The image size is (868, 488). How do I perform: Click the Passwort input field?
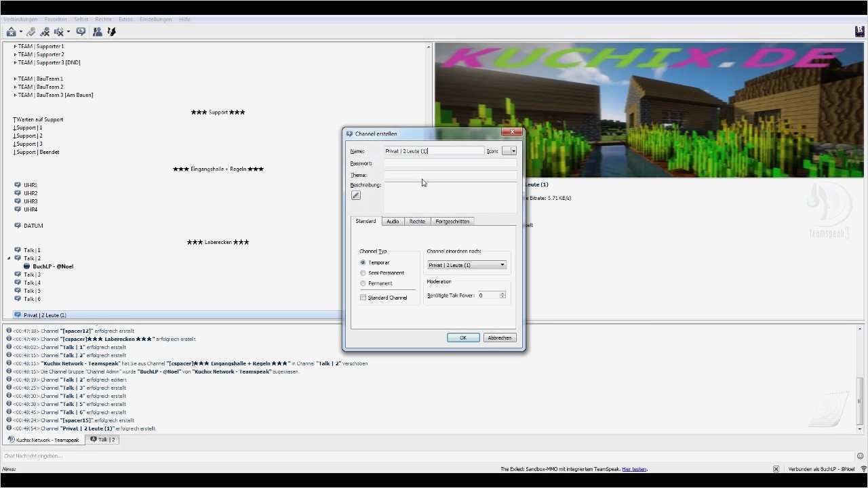click(x=450, y=163)
